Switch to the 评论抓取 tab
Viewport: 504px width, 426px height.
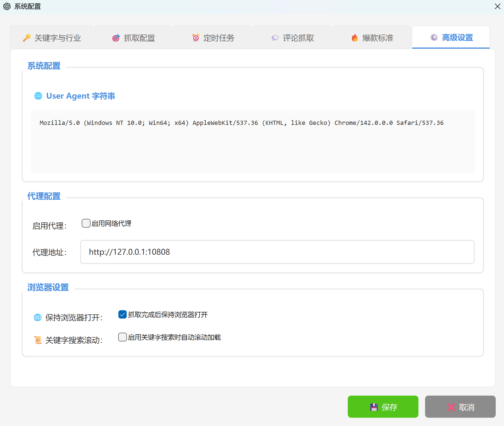(x=292, y=38)
